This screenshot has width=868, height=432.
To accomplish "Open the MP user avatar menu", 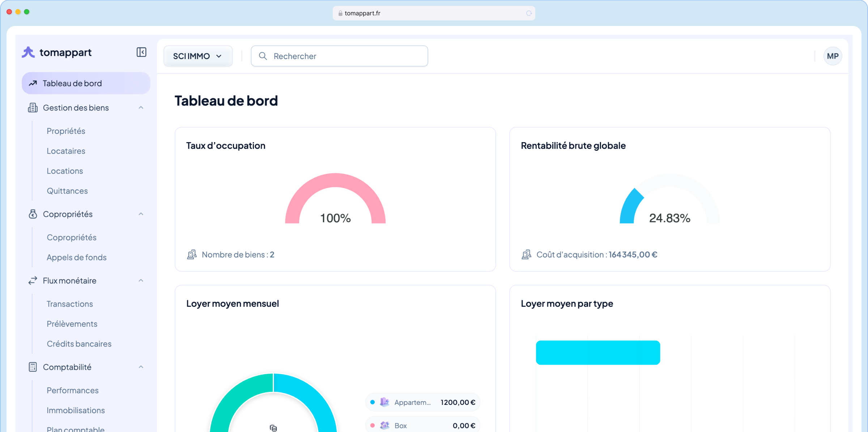I will 833,56.
